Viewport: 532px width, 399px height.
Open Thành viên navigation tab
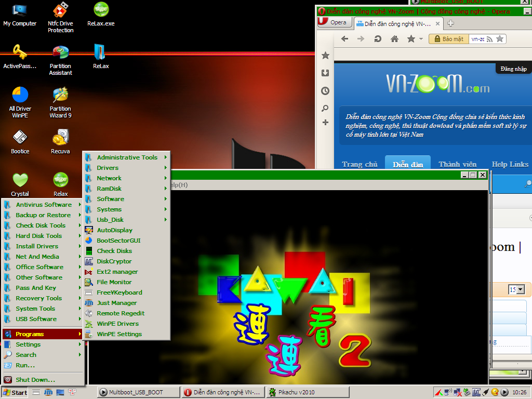(457, 165)
